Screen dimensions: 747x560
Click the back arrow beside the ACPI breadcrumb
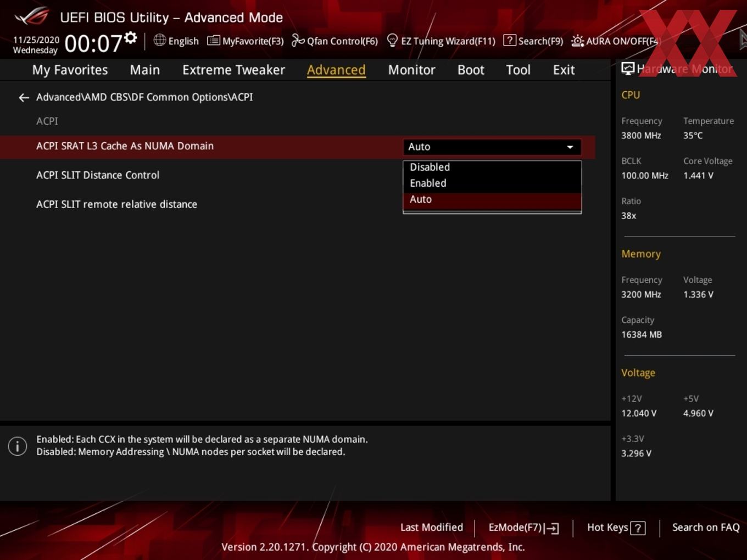24,98
